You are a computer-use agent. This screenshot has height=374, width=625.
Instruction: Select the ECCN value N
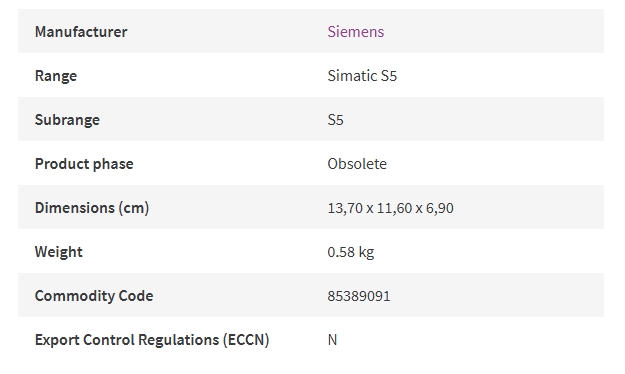click(x=332, y=340)
